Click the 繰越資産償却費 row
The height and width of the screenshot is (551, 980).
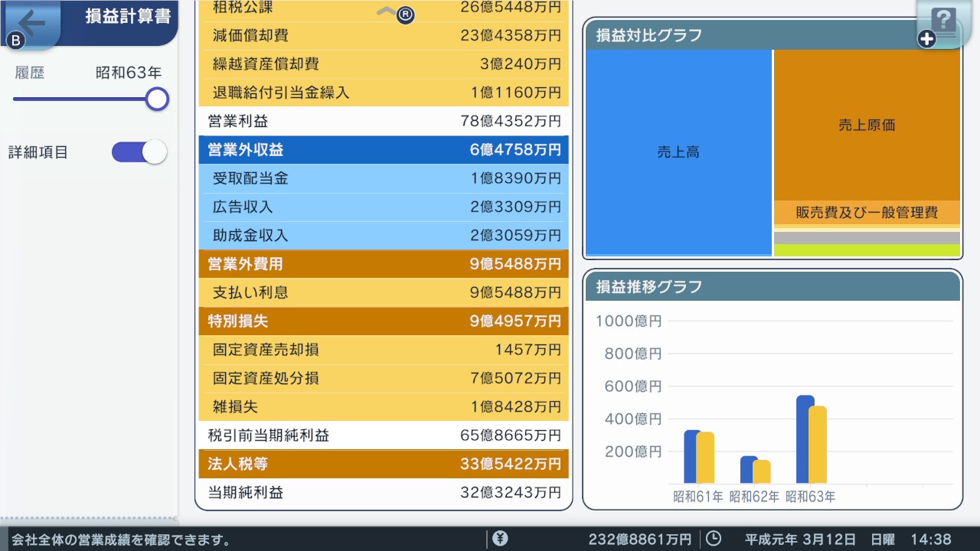[384, 64]
